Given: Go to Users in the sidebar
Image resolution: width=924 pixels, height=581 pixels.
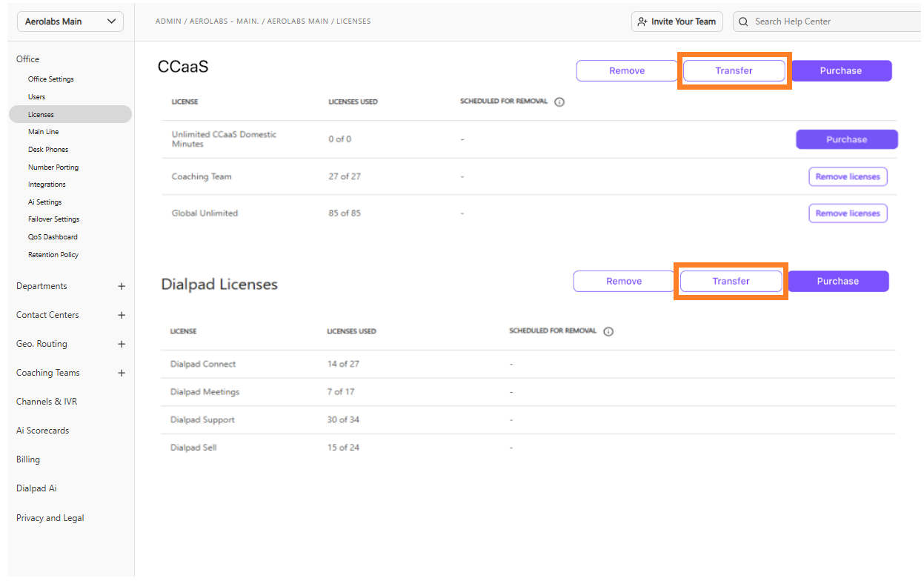Looking at the screenshot, I should coord(36,97).
